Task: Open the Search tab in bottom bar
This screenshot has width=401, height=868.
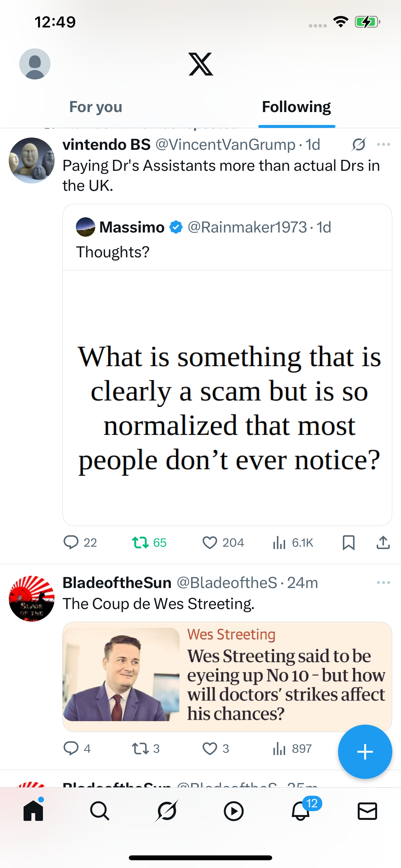Action: [x=100, y=811]
